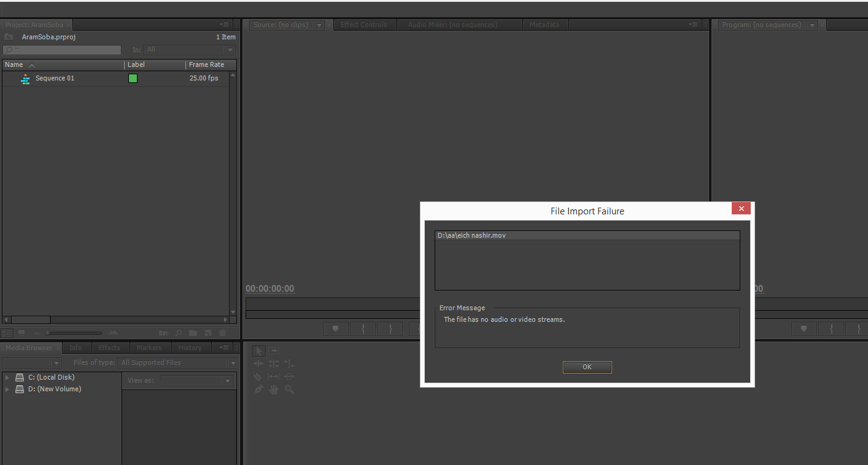Screen dimensions: 868x465
Task: Open the Files of type dropdown
Action: pos(178,363)
